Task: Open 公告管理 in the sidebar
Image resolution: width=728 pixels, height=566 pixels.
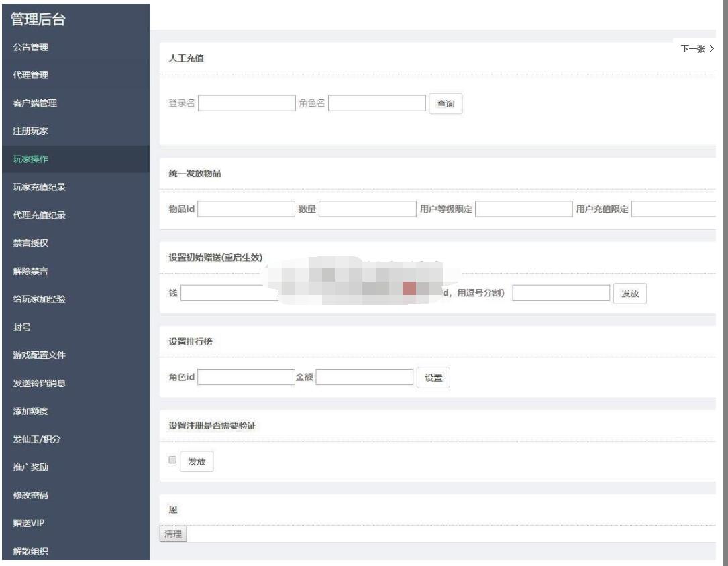Action: [31, 47]
